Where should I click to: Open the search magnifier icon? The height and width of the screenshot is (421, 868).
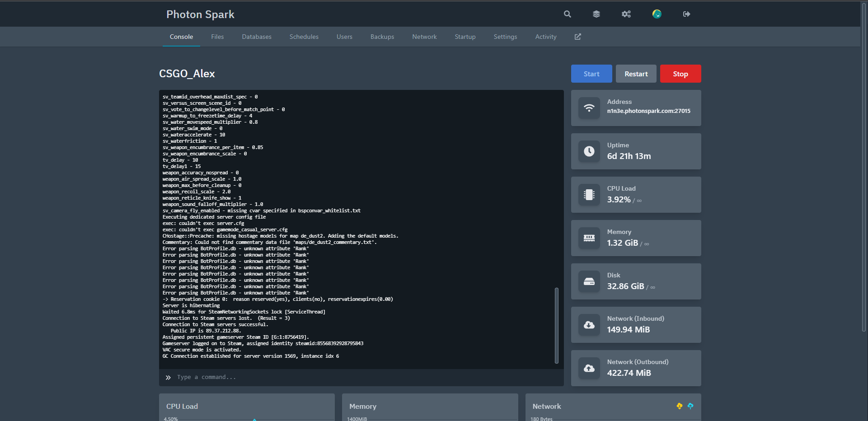pyautogui.click(x=568, y=14)
